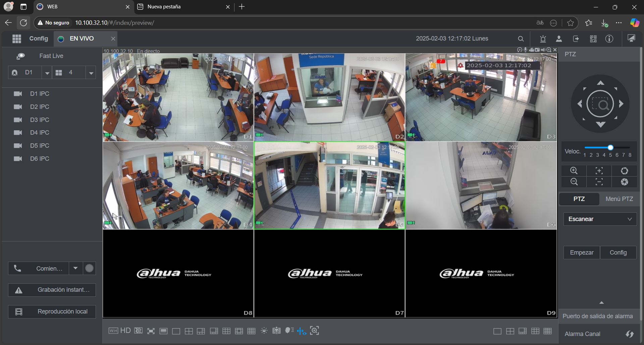Image resolution: width=644 pixels, height=345 pixels.
Task: Switch to the Menú PTZ tab
Action: click(619, 199)
